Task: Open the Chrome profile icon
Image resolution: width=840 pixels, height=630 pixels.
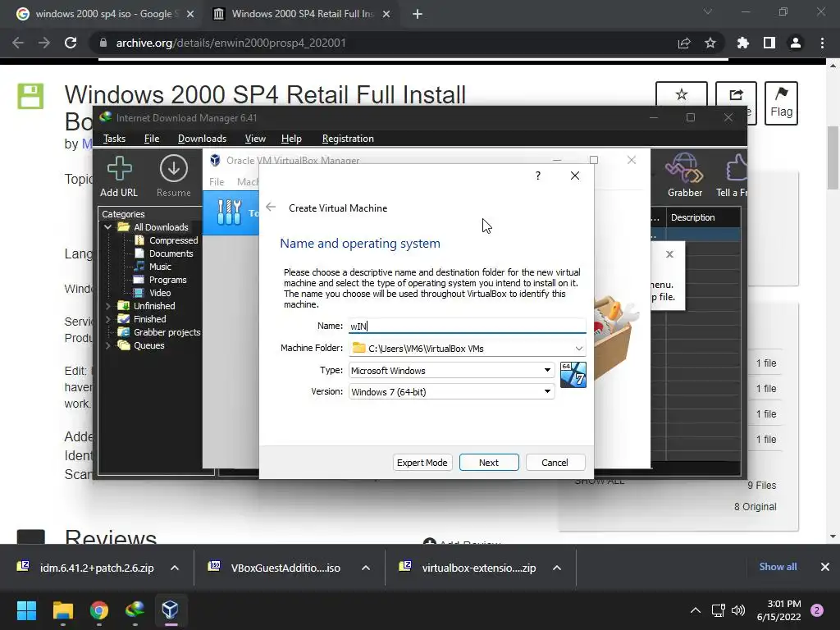Action: [796, 43]
